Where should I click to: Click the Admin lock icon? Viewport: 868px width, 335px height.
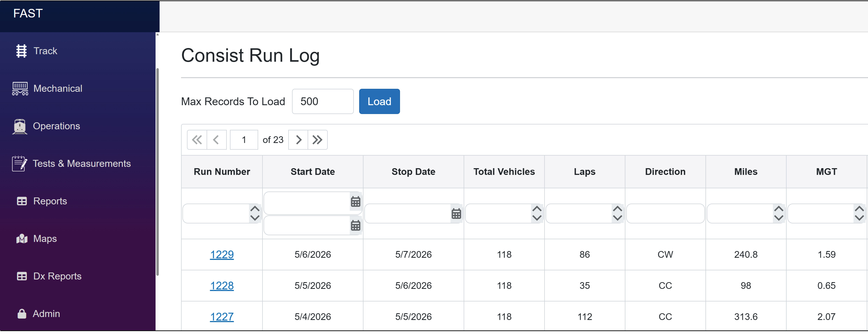tap(22, 314)
